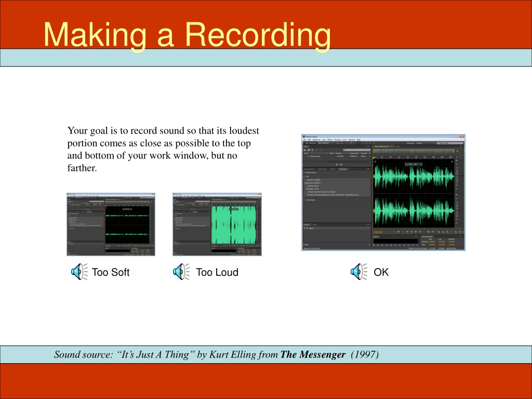Click the 'OK' label
This screenshot has height=399, width=532.
click(381, 272)
